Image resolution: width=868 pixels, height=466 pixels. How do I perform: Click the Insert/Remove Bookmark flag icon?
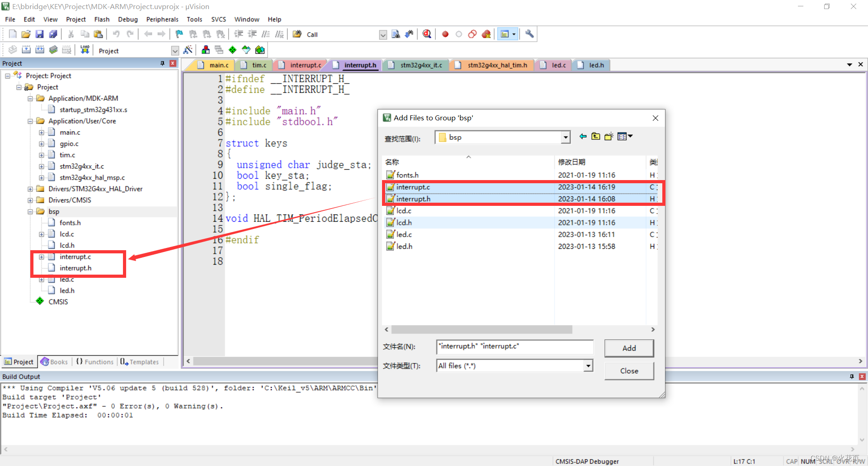pos(179,34)
